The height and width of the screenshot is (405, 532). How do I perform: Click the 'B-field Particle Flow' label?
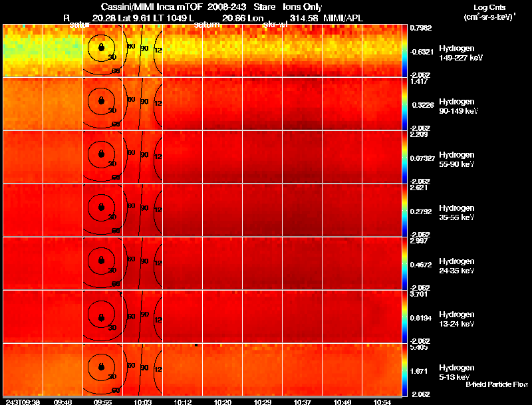click(x=497, y=384)
